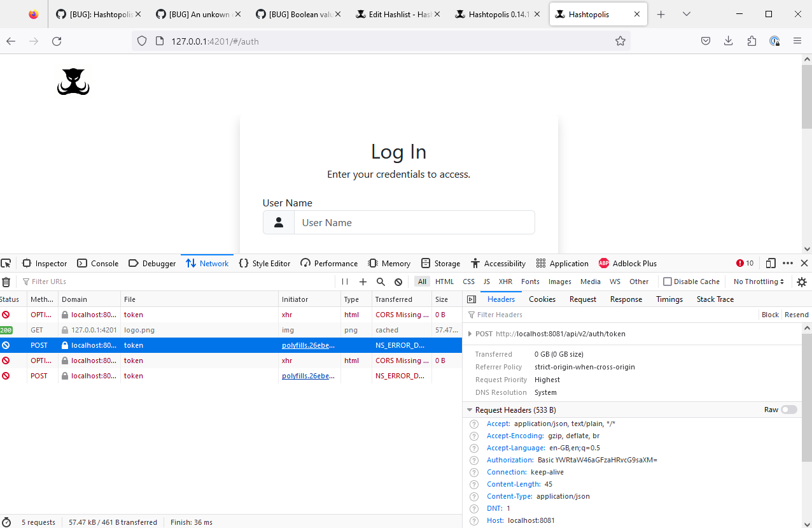Open the Firefox downloads panel
This screenshot has width=812, height=528.
[x=728, y=40]
